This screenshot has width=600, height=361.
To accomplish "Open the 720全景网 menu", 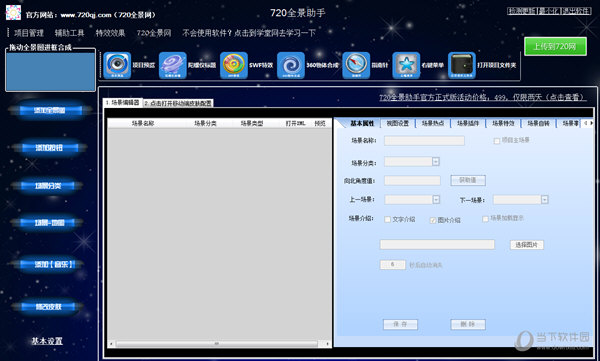I will 154,33.
